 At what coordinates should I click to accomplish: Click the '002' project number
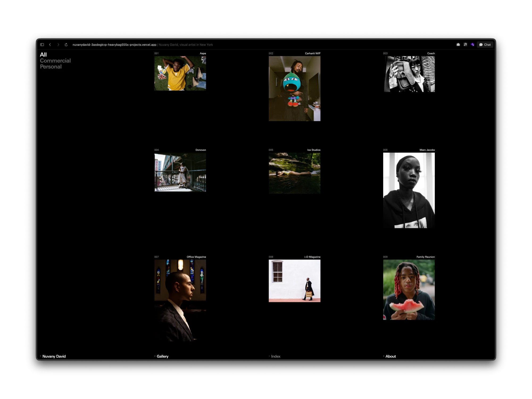pos(271,53)
